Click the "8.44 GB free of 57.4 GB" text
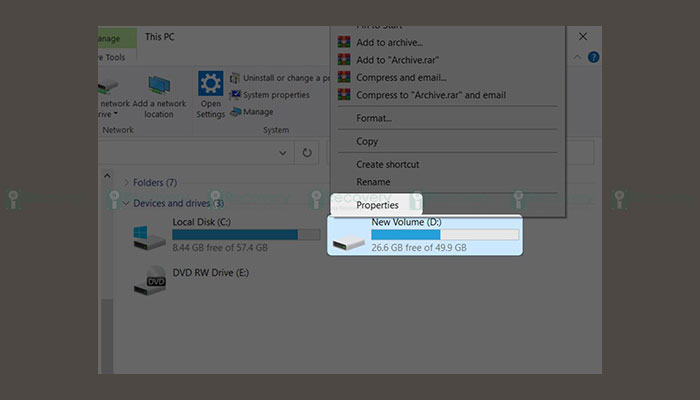700x400 pixels. click(x=220, y=248)
